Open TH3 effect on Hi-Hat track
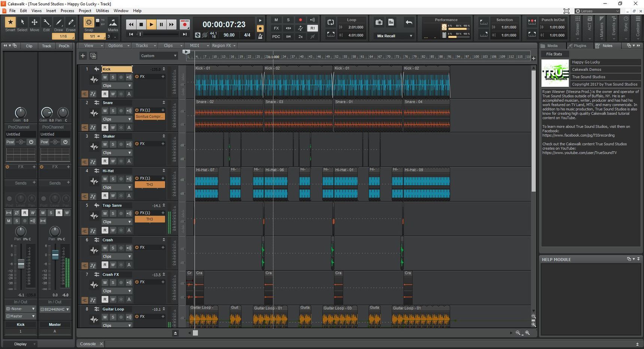The width and height of the screenshot is (644, 349). click(x=149, y=185)
